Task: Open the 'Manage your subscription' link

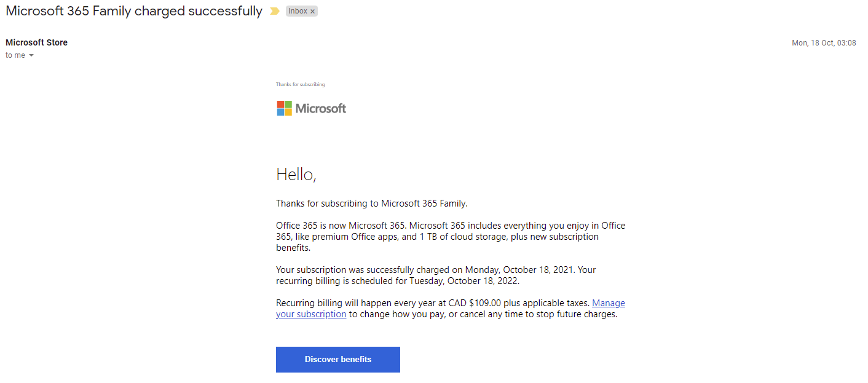Action: click(x=608, y=303)
